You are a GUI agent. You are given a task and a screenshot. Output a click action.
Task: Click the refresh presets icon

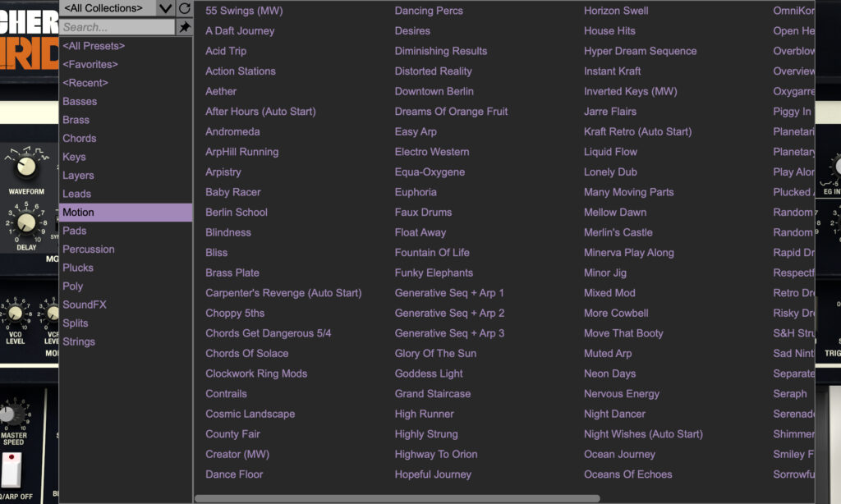pos(185,8)
